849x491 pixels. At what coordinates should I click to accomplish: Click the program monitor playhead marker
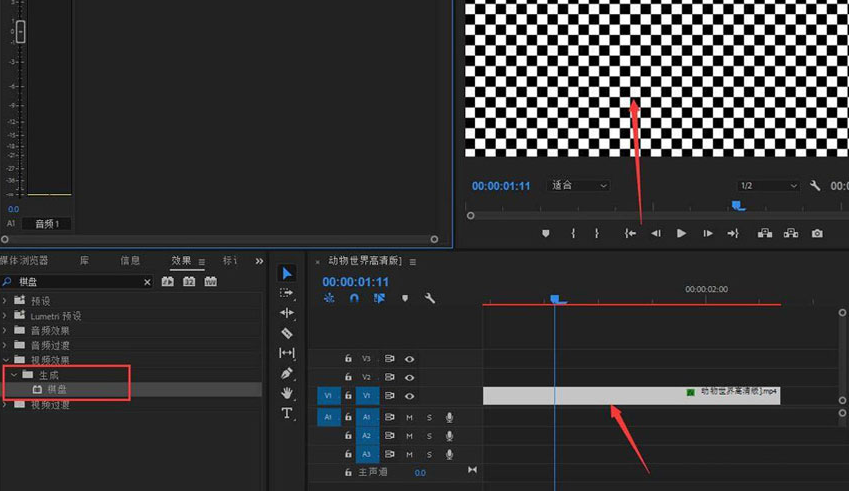[738, 206]
